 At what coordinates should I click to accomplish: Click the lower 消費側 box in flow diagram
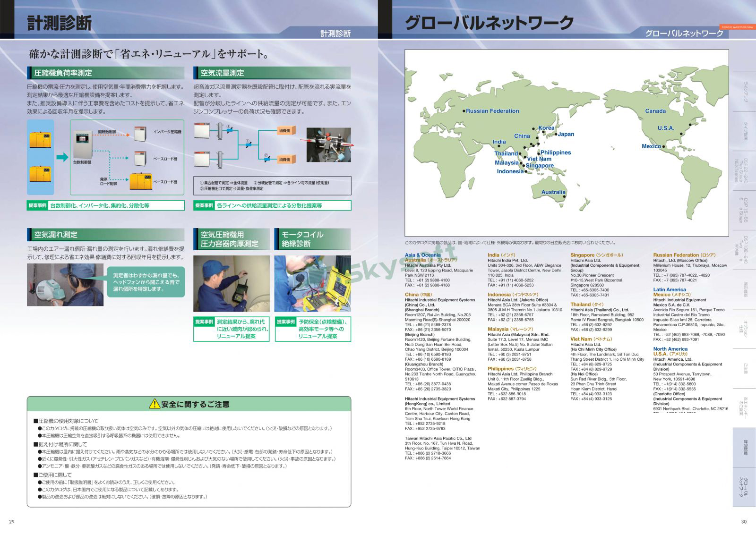tap(285, 159)
